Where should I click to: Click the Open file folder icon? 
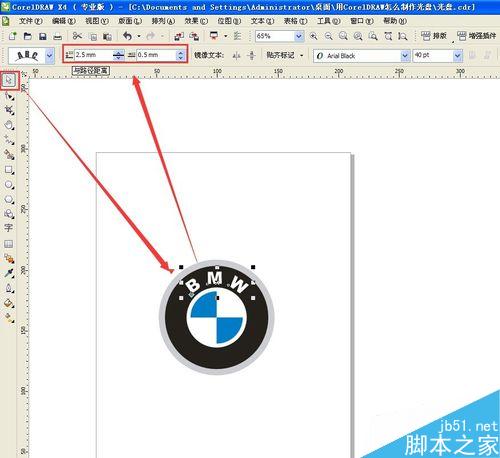coord(28,36)
